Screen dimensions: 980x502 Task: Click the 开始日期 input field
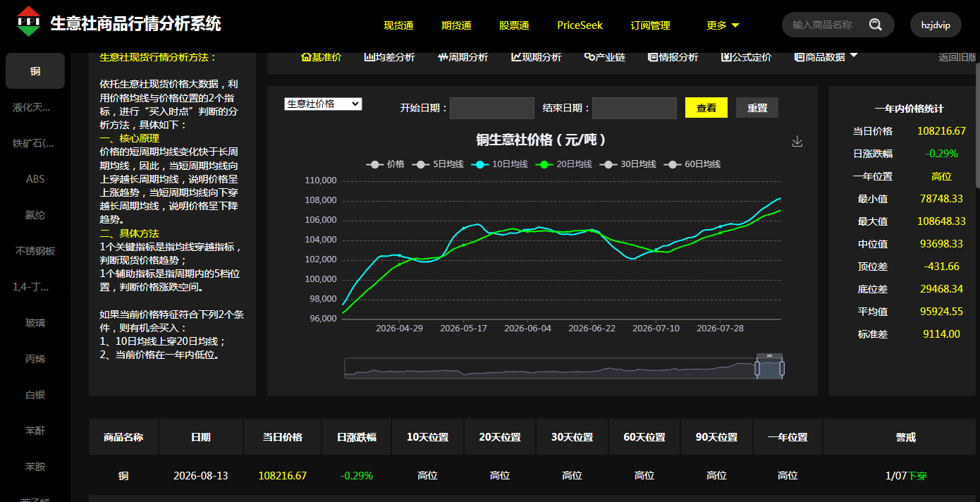point(492,108)
